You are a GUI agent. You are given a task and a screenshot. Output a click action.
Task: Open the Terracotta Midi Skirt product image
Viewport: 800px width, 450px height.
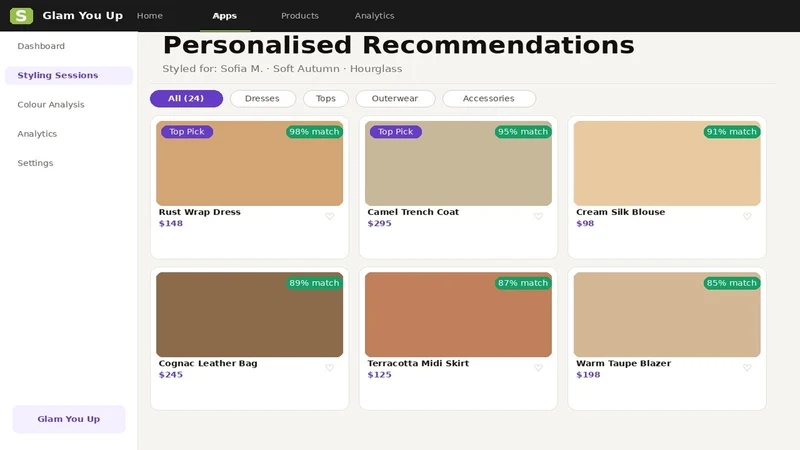458,314
